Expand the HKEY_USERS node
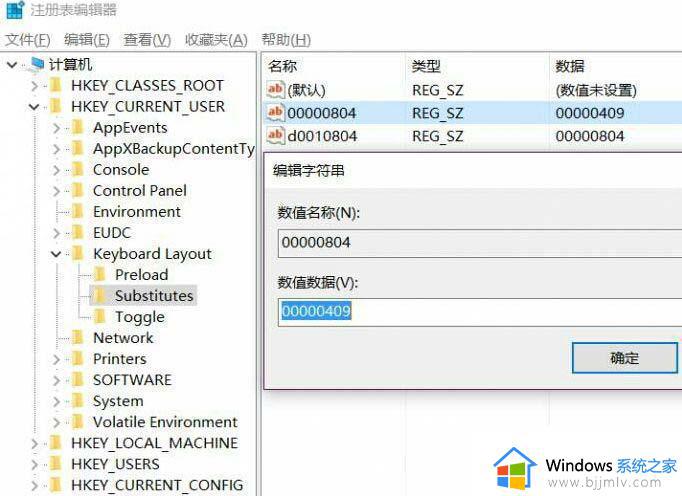682x496 pixels. point(34,464)
